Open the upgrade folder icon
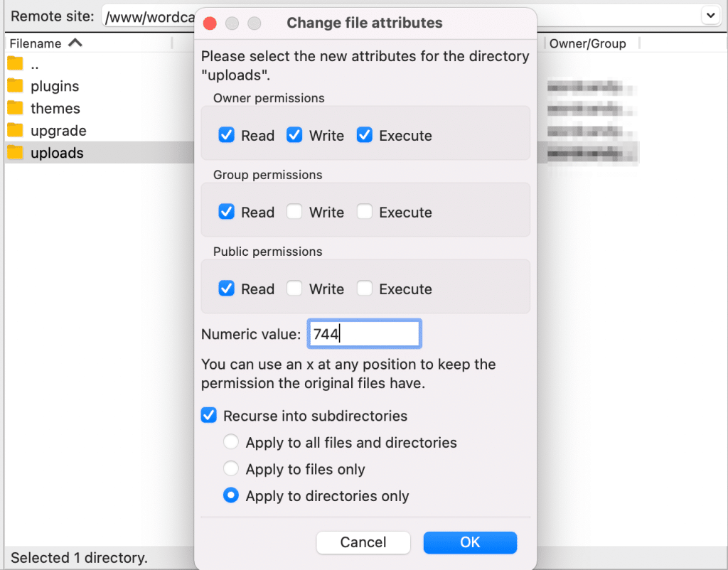This screenshot has width=728, height=570. [15, 130]
